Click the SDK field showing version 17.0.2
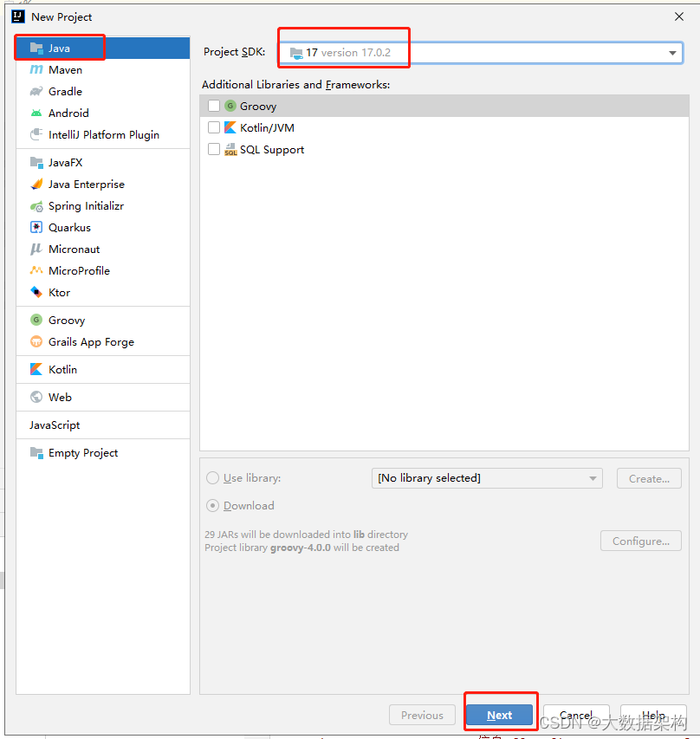This screenshot has width=700, height=739. coord(480,53)
